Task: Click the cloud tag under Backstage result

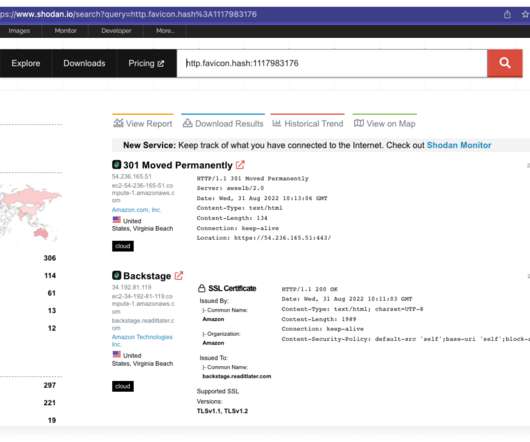Action: [x=123, y=386]
